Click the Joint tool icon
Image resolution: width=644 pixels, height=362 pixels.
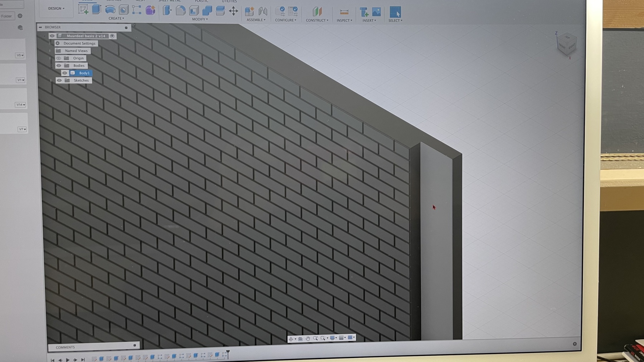(x=263, y=11)
